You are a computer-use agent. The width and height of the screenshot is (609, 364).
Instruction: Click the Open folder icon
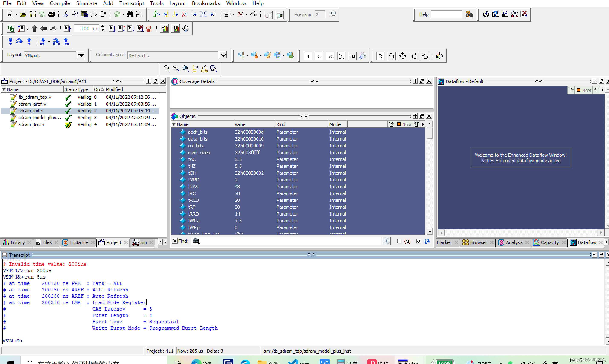point(23,14)
